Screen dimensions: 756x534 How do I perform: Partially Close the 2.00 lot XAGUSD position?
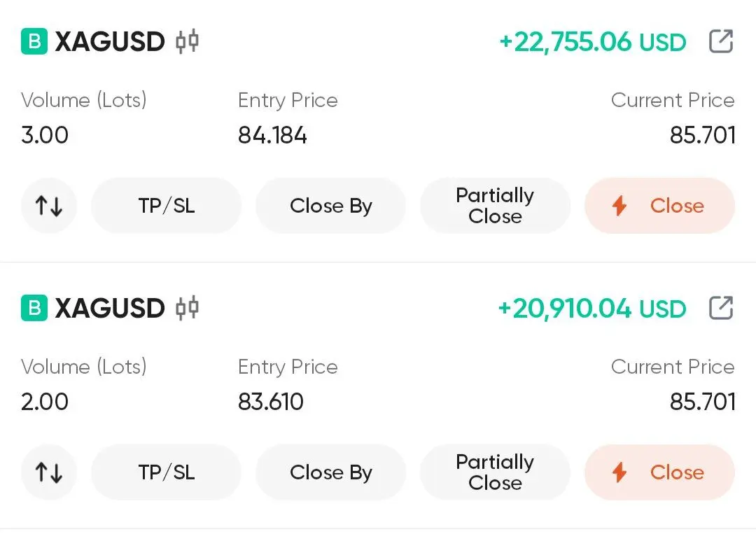coord(495,472)
